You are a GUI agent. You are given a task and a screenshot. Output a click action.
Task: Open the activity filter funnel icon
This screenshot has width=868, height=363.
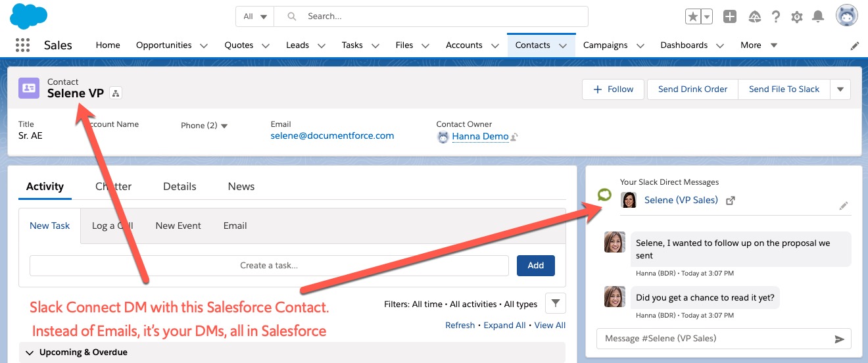556,303
